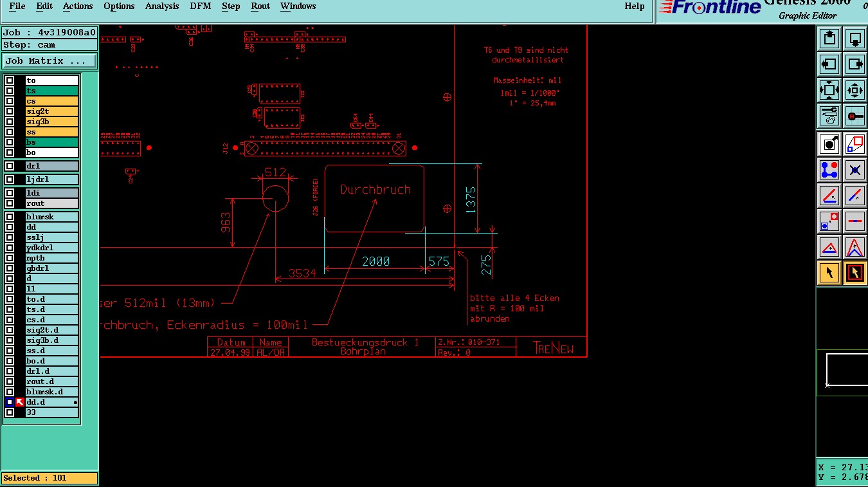Screen dimensions: 868x487
Task: Toggle the checkbox for layer sig2t
Action: pyautogui.click(x=10, y=111)
